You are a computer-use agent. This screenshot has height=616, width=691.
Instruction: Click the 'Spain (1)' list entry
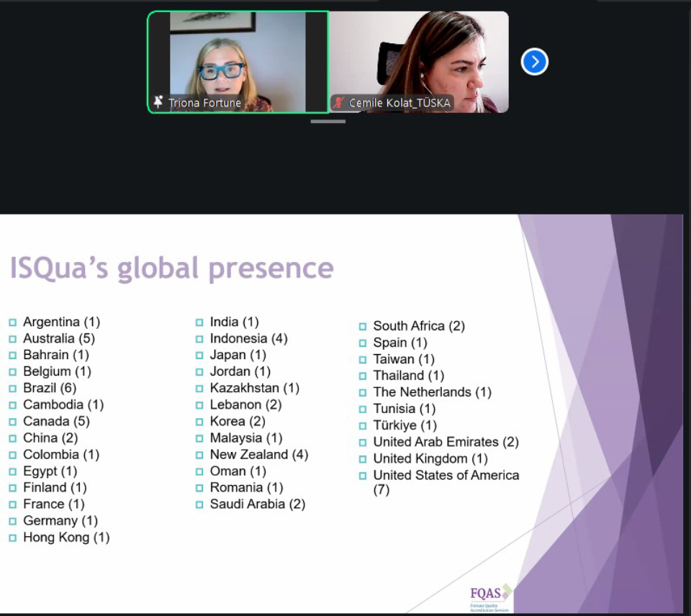tap(400, 343)
